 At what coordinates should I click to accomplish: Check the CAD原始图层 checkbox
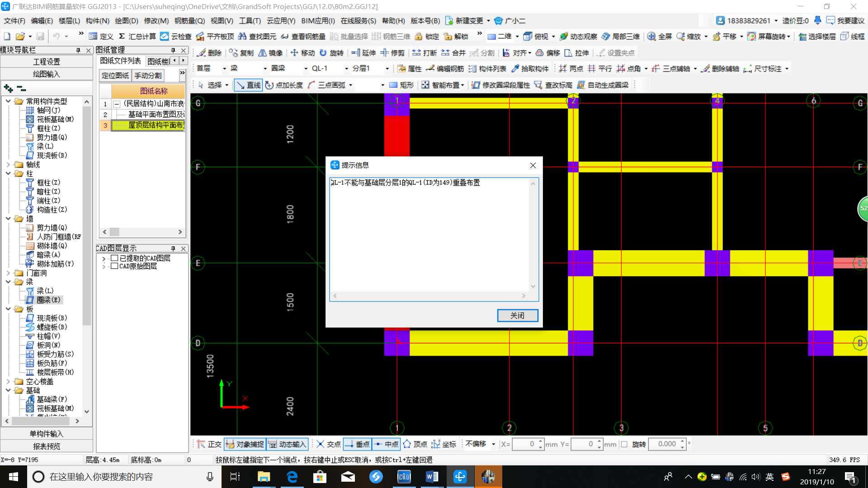pyautogui.click(x=114, y=266)
